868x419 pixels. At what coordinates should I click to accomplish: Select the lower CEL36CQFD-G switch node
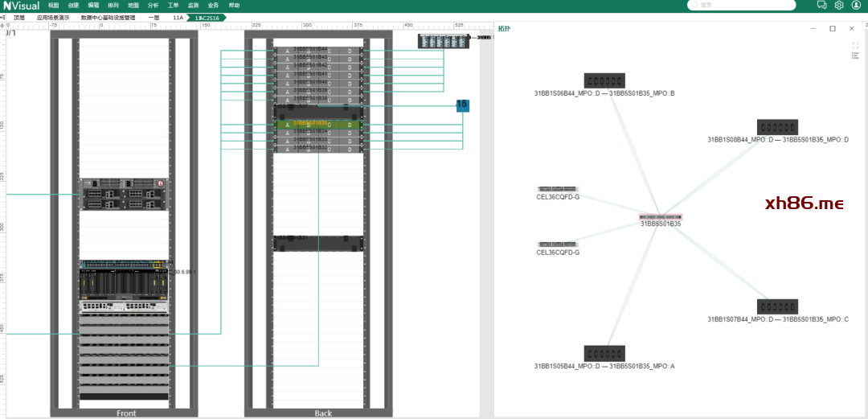point(558,244)
